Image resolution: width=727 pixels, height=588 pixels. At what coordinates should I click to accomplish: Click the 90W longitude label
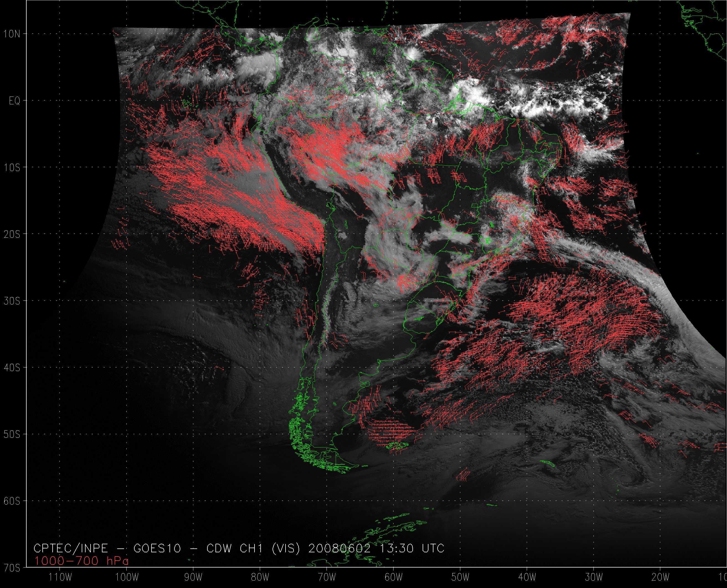(x=194, y=577)
